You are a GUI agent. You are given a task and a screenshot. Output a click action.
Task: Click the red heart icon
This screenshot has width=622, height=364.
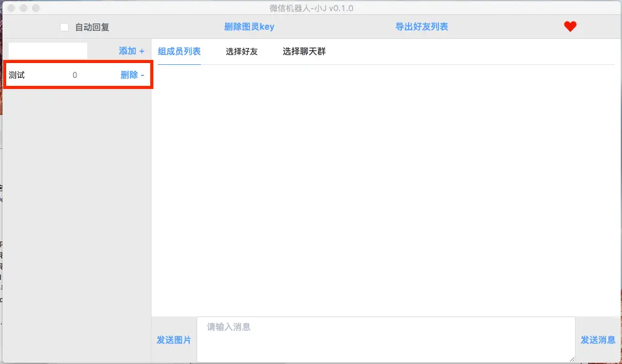[x=569, y=27]
